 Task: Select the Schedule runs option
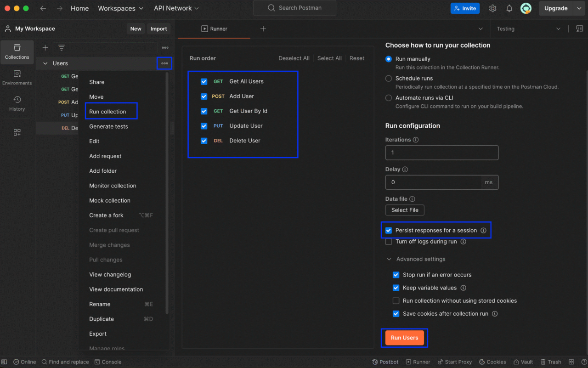click(389, 79)
